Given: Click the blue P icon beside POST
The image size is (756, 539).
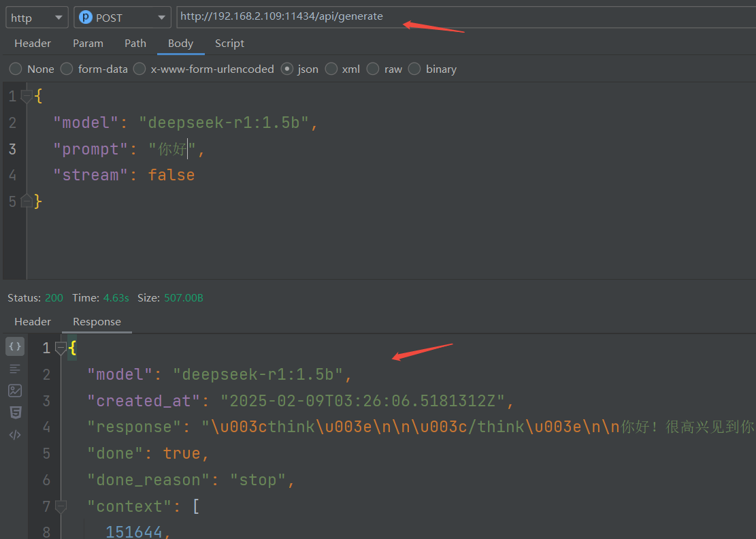Looking at the screenshot, I should [x=85, y=18].
